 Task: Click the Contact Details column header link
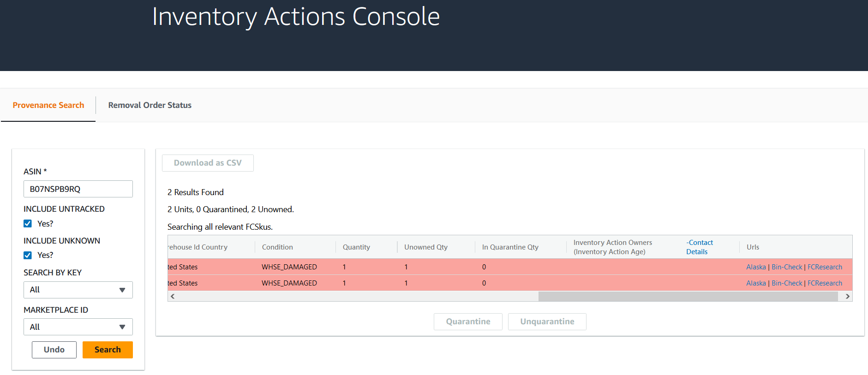click(x=699, y=247)
